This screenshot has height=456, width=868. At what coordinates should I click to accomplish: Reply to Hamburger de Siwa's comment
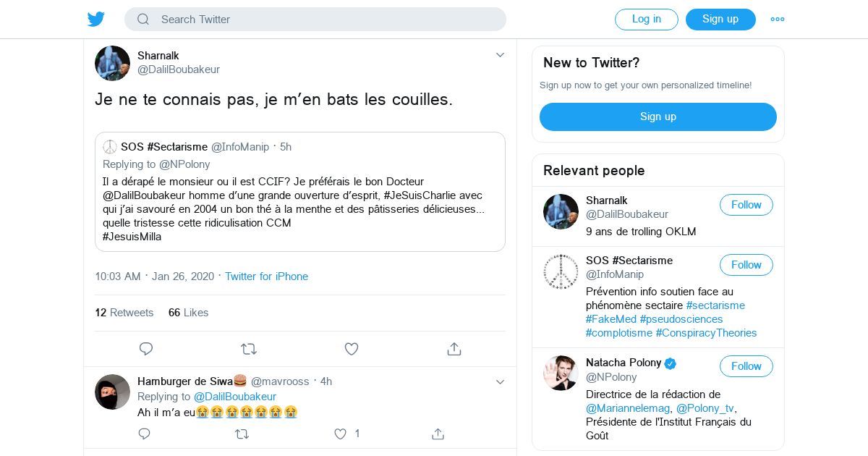144,434
